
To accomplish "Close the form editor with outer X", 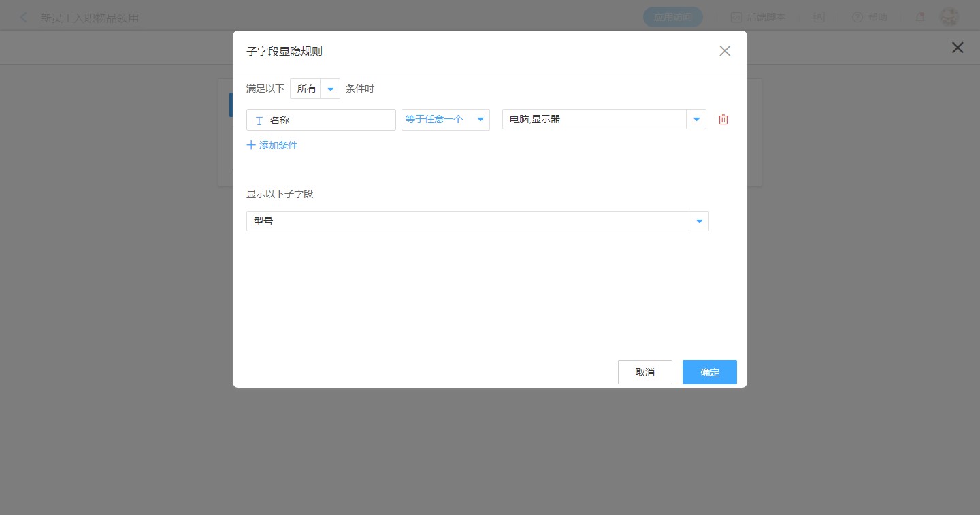I will tap(958, 48).
